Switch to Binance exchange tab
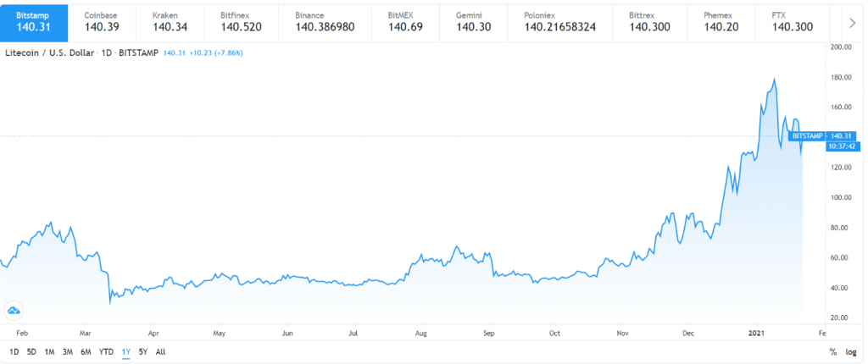The image size is (868, 364). [324, 21]
